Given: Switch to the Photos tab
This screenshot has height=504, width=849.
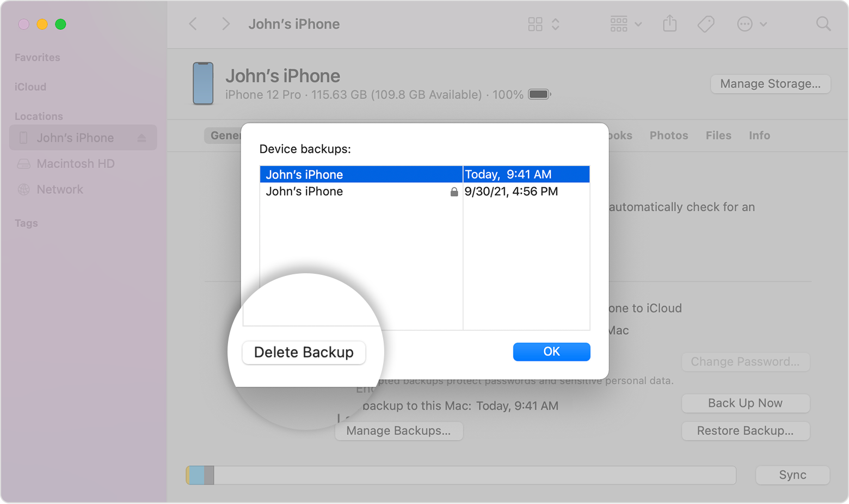Looking at the screenshot, I should (x=668, y=135).
